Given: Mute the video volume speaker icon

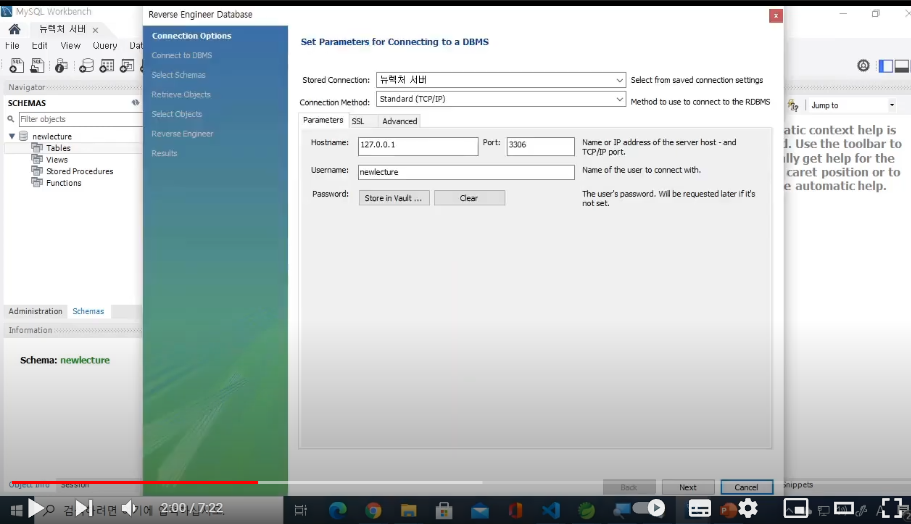Looking at the screenshot, I should tap(130, 508).
